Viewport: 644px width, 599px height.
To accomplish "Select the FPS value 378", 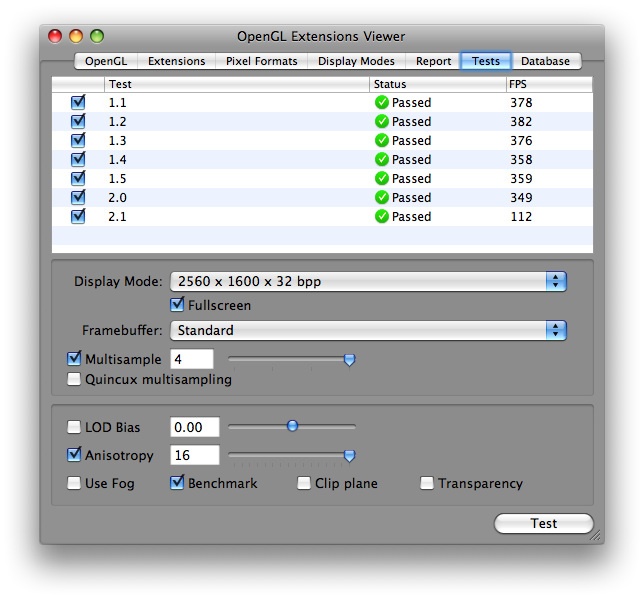I will coord(521,102).
